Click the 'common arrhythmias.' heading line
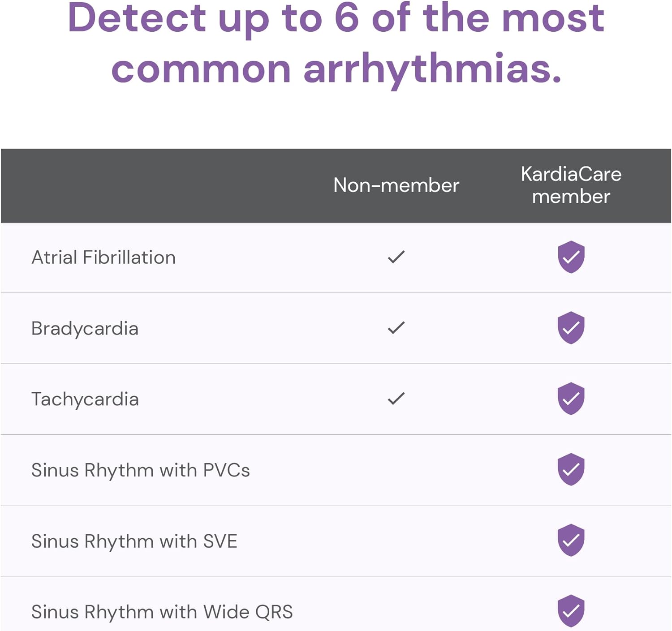 336,69
